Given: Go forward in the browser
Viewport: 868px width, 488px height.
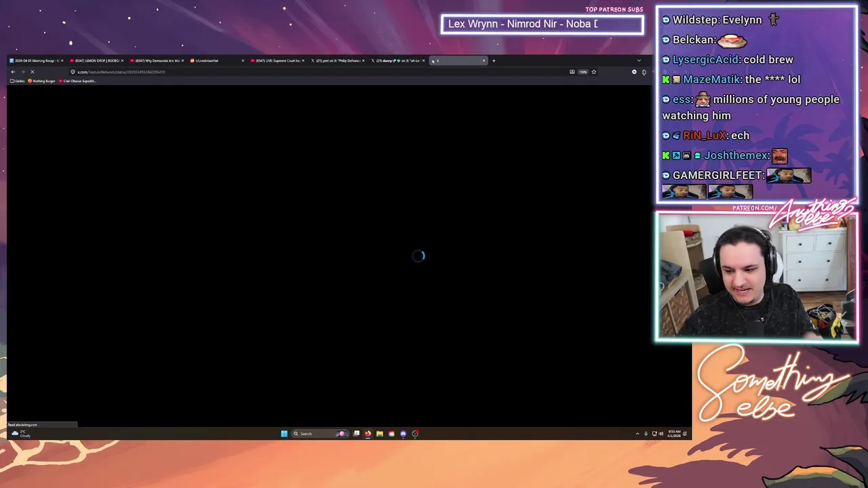Looking at the screenshot, I should pyautogui.click(x=22, y=72).
